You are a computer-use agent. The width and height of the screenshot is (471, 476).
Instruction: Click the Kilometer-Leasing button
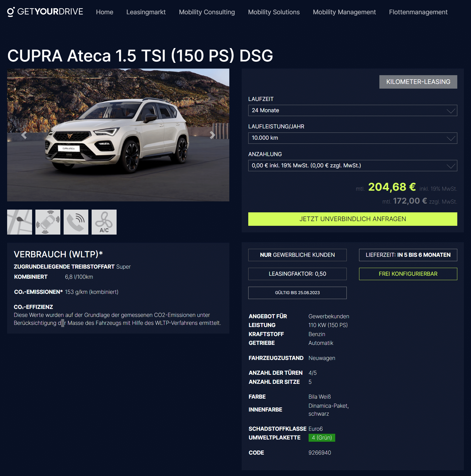[418, 82]
